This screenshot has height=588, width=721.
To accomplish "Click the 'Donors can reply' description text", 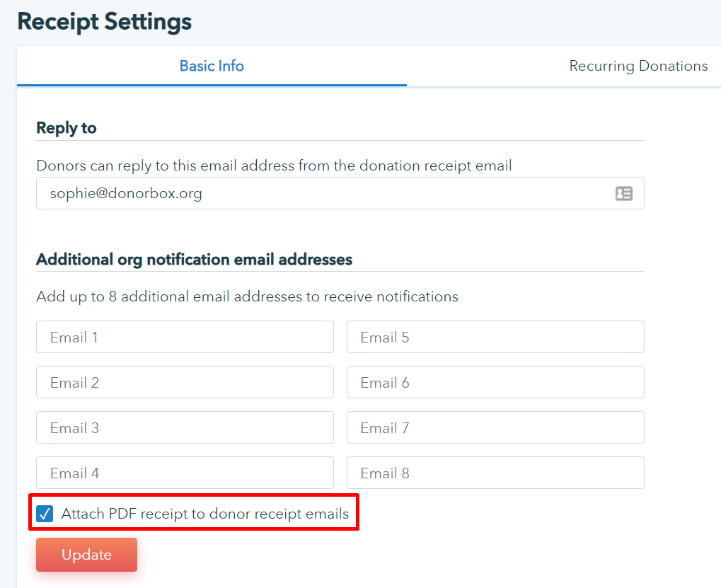I will tap(274, 166).
